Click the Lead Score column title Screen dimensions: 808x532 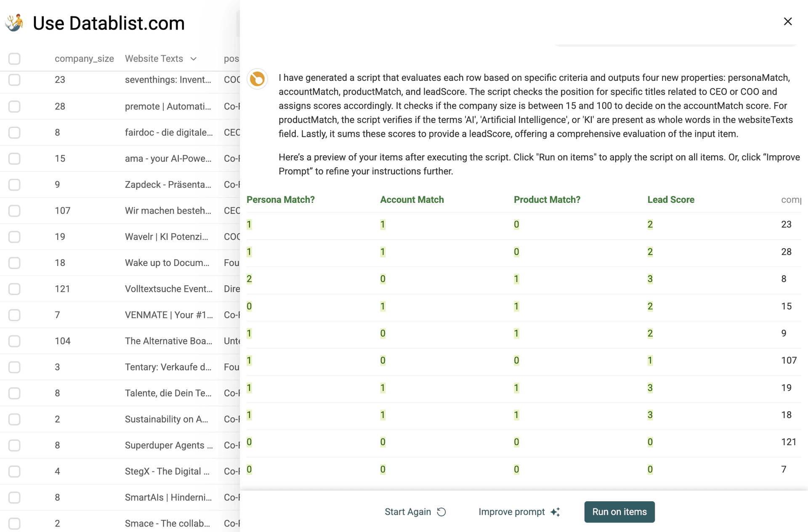coord(671,199)
